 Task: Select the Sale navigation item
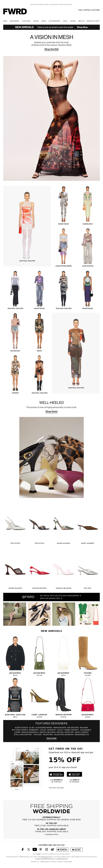tap(65, 21)
